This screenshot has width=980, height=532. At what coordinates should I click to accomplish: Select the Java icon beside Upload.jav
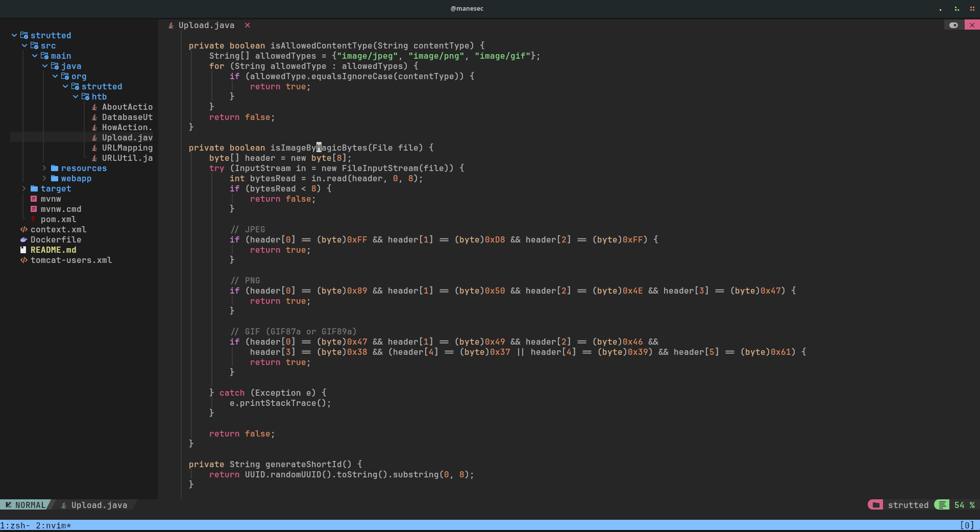[95, 137]
